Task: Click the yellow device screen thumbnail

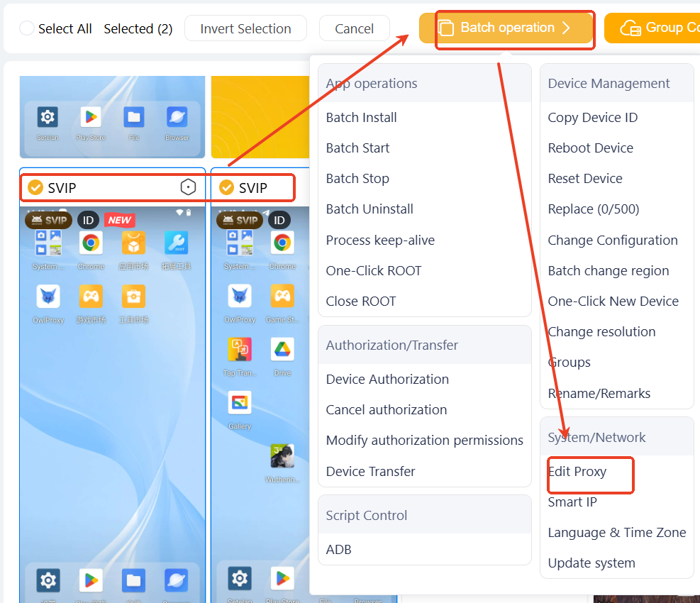Action: tap(260, 117)
